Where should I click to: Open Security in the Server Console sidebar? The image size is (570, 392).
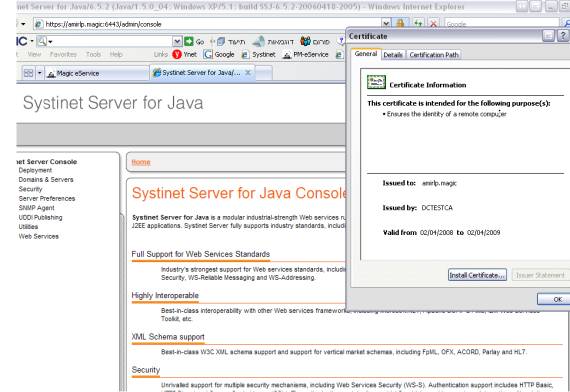point(31,189)
